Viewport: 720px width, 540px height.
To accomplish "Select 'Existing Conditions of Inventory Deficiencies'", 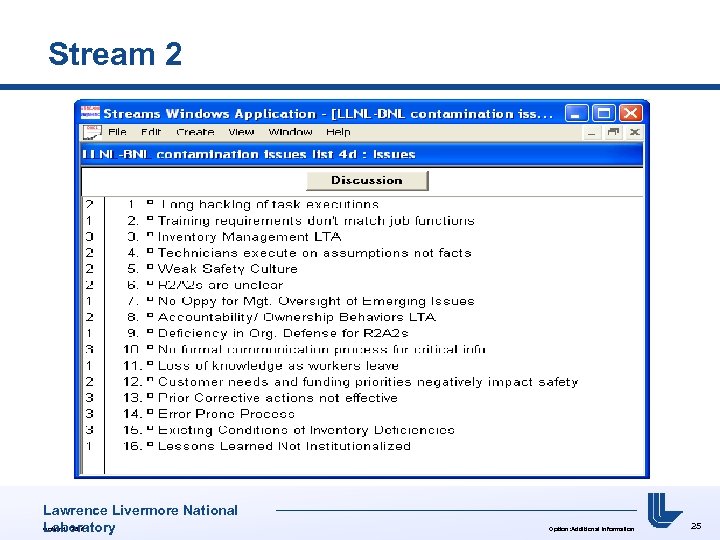I will click(x=306, y=430).
